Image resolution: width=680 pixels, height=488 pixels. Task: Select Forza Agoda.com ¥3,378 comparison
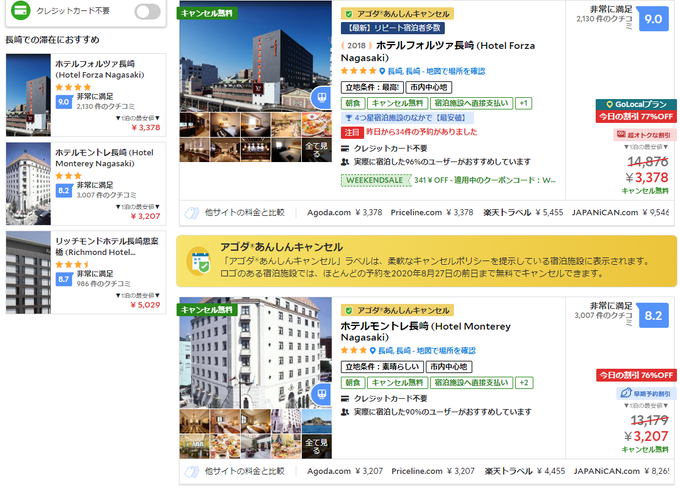click(x=344, y=213)
